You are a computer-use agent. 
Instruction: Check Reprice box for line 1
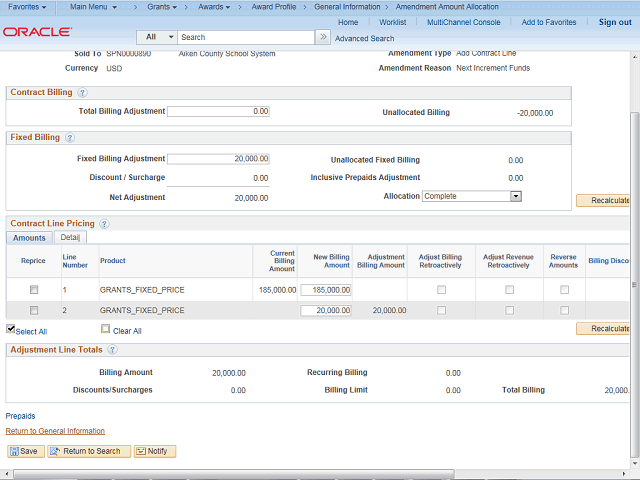coord(33,290)
